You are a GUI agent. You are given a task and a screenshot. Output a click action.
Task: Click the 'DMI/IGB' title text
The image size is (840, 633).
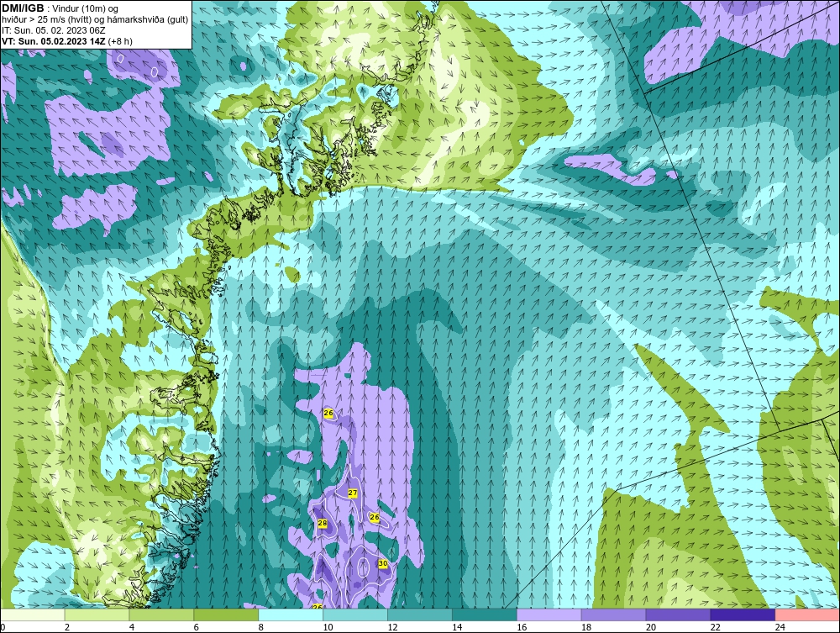[23, 8]
